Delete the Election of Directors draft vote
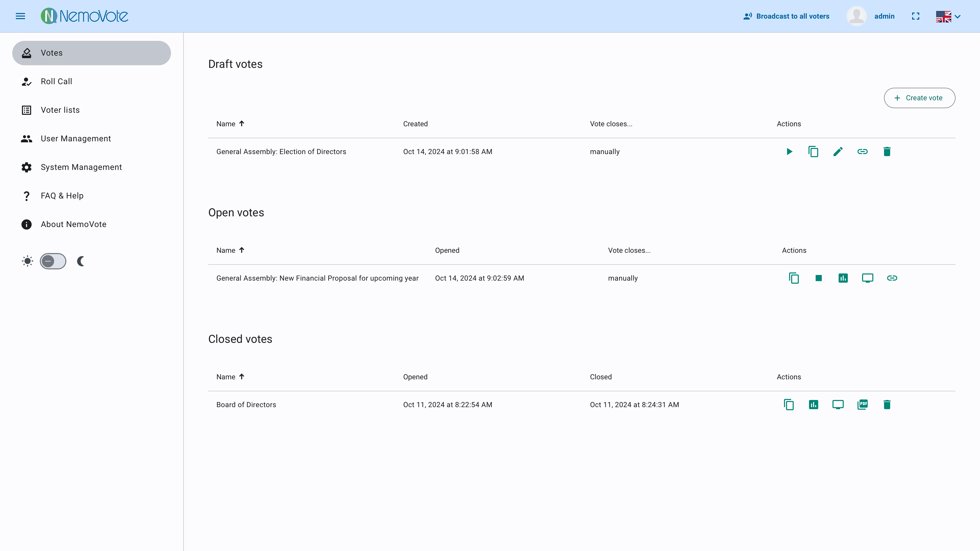Screen dimensions: 980x551 pos(887,151)
